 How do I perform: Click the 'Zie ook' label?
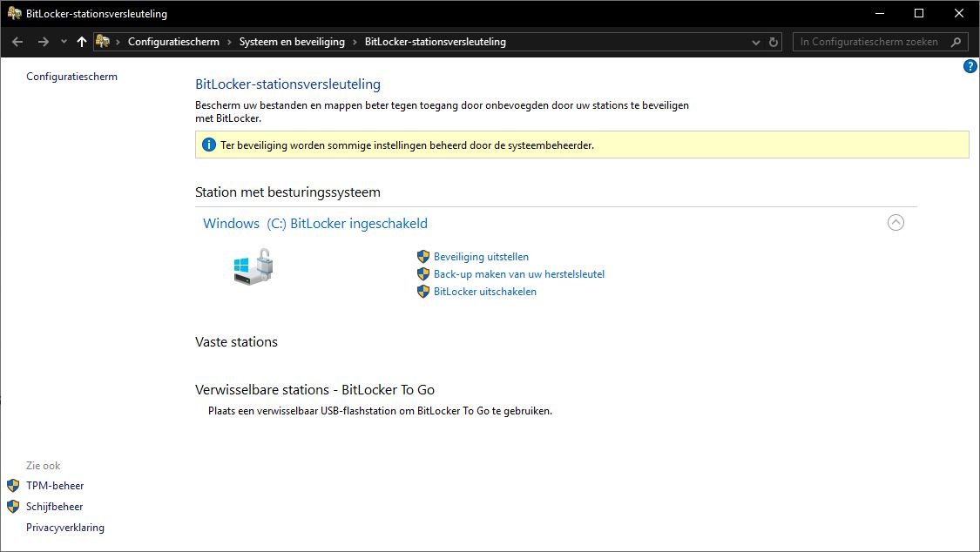click(44, 466)
